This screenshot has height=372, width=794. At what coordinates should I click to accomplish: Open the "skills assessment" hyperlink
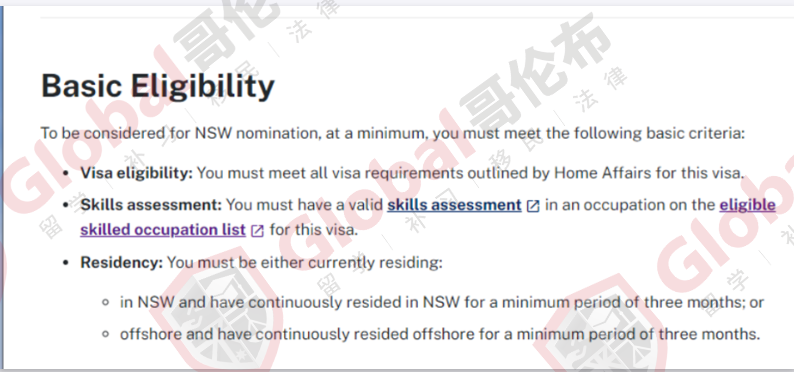[x=454, y=205]
